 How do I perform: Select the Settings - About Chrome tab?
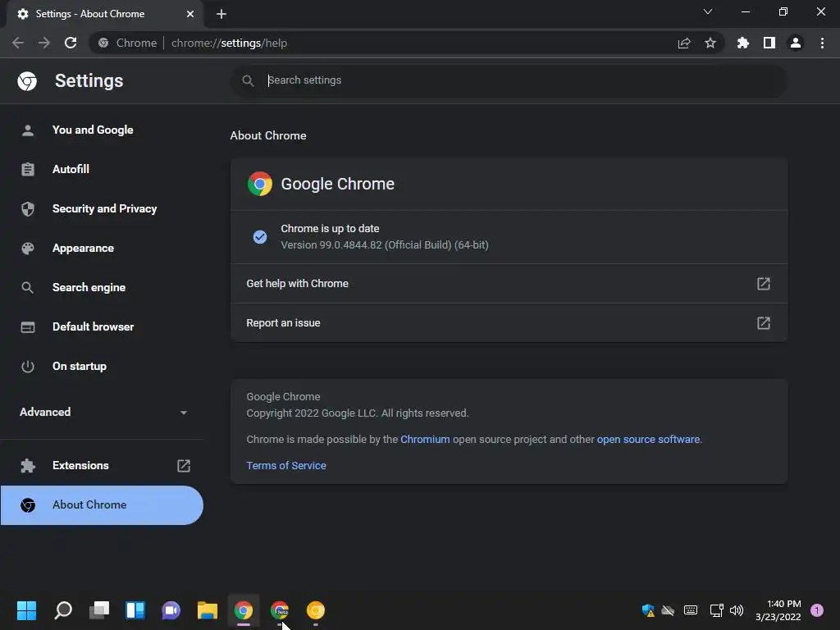(x=104, y=14)
